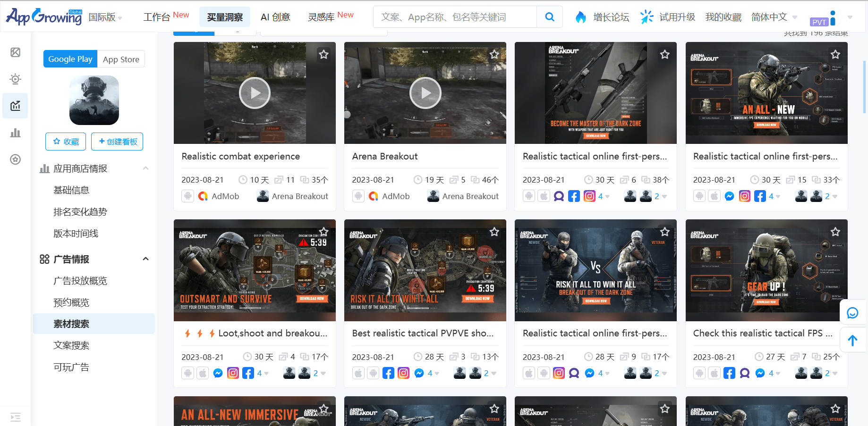Open the Newbie Vs Veteran creative thumbnail
The height and width of the screenshot is (426, 868).
tap(596, 270)
